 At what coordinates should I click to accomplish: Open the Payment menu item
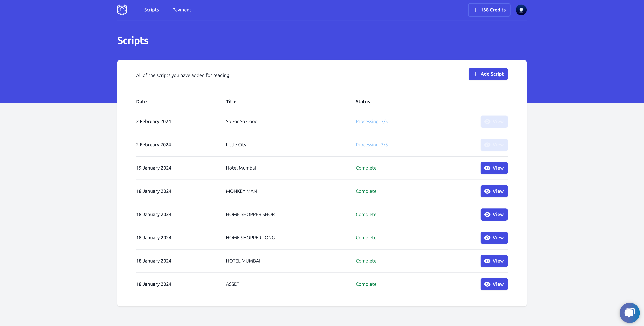click(x=181, y=10)
